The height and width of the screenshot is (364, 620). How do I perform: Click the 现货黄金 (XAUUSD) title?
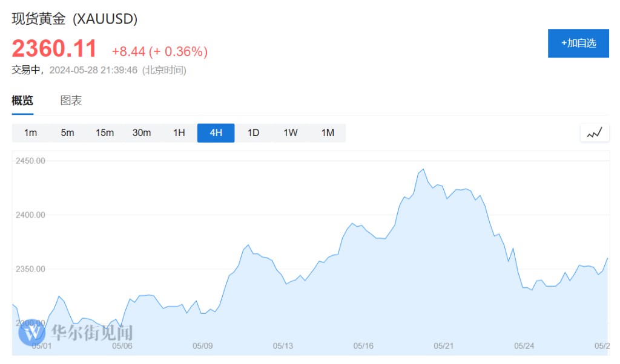[x=75, y=19]
